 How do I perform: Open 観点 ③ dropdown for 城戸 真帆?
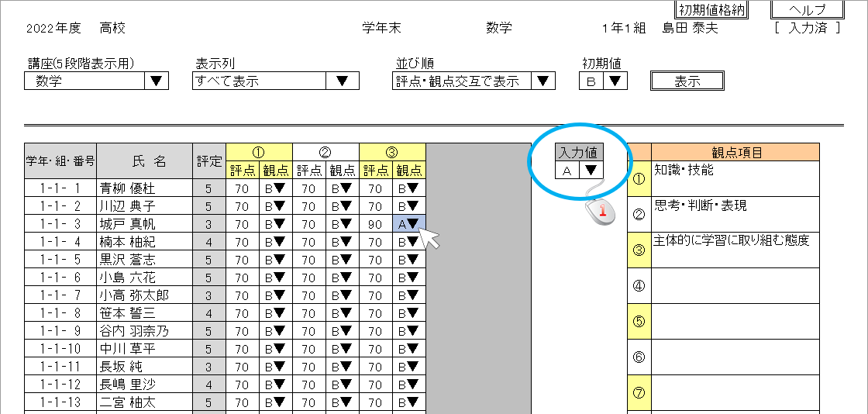point(413,224)
